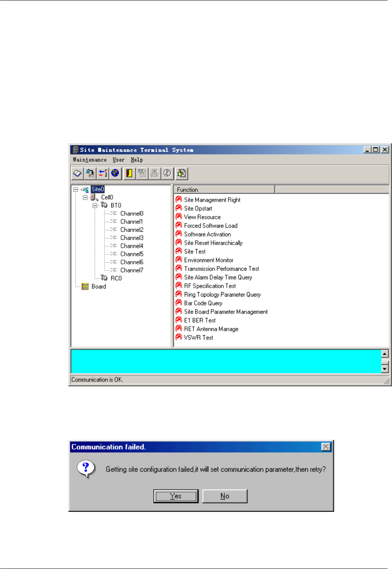
Task: Click the open book toolbar icon
Action: pyautogui.click(x=78, y=173)
